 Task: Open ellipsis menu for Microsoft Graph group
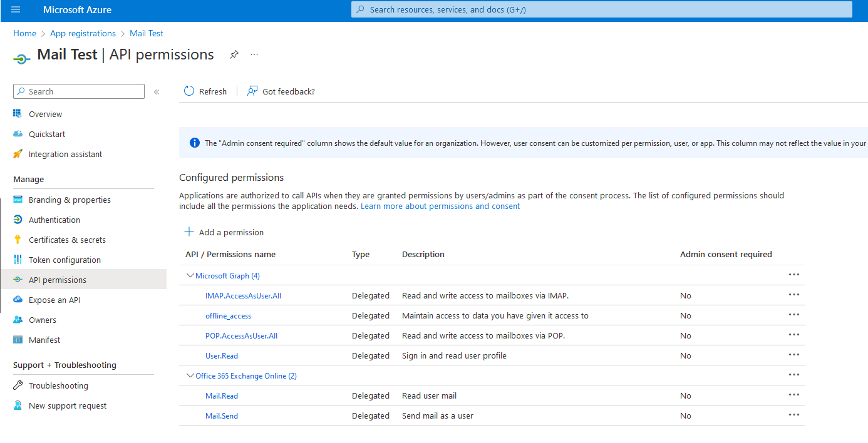coord(794,275)
